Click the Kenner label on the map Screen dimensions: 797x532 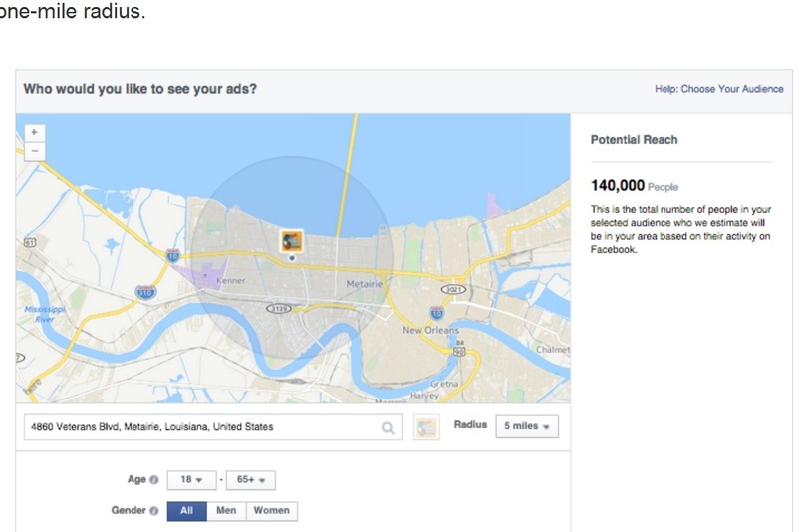230,280
